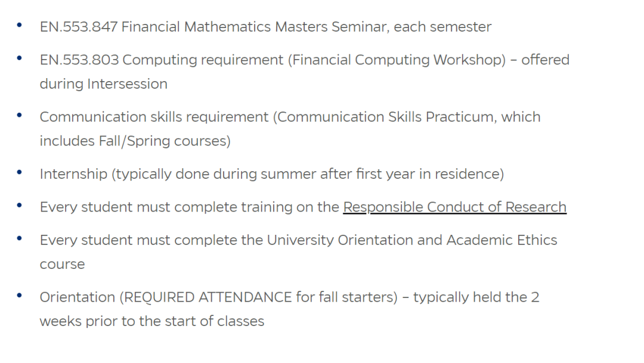Screen dimensions: 644x363
Task: Click the Orientation (REQUIRED ATTENDANCE) text
Action: [x=218, y=297]
